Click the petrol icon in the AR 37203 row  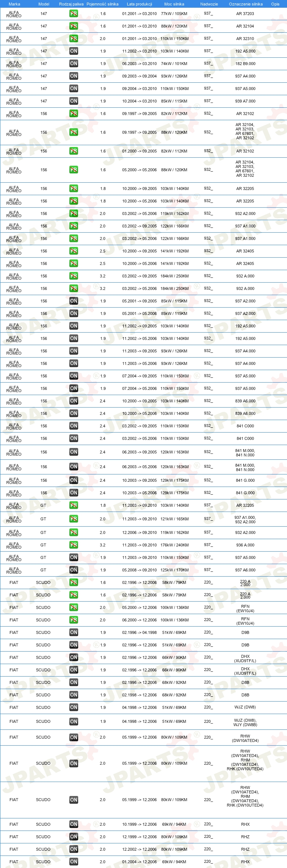[74, 14]
